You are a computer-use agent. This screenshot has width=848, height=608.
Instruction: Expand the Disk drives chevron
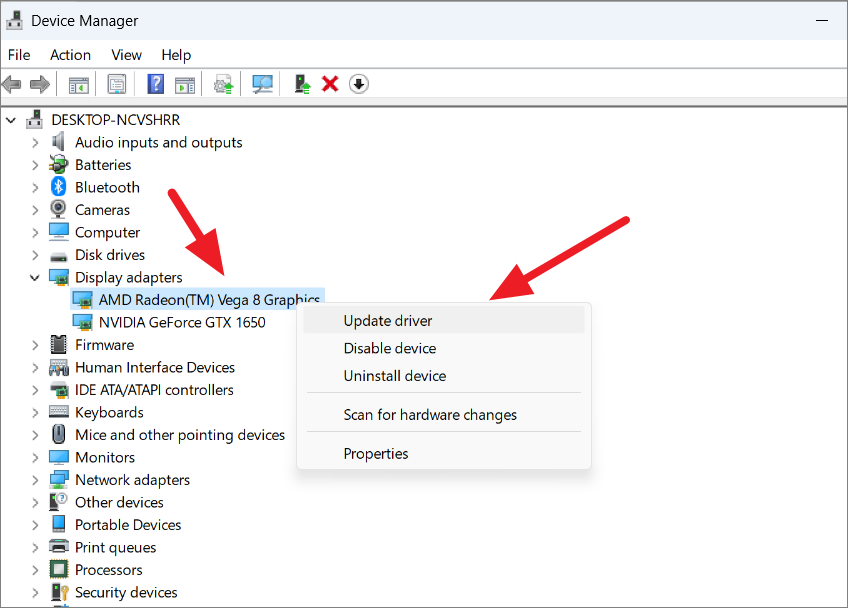click(35, 255)
